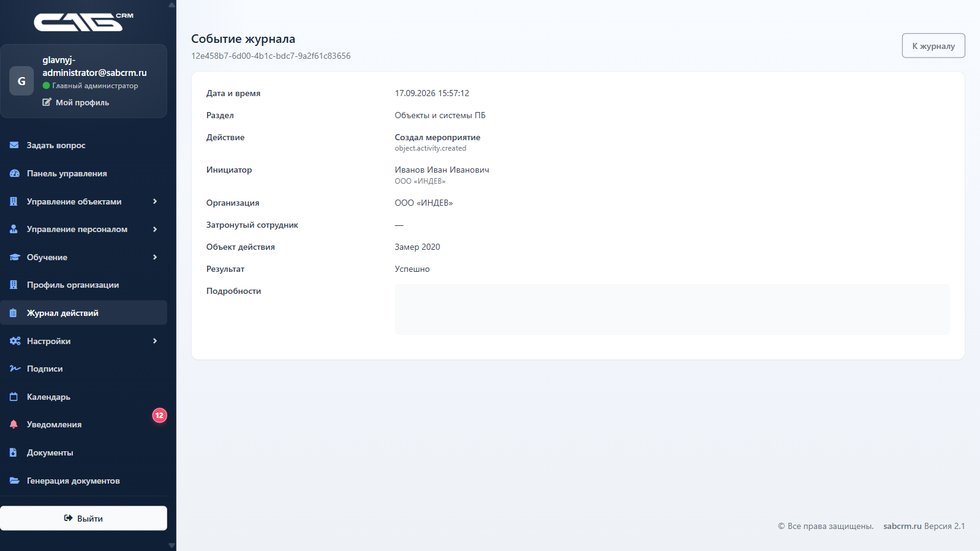Click the building icon for Управление объектами

(x=13, y=201)
